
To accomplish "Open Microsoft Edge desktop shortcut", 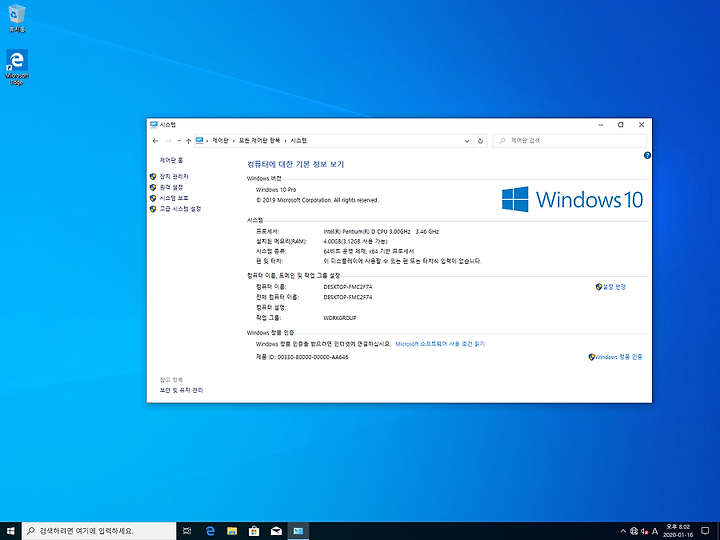I will tap(17, 67).
